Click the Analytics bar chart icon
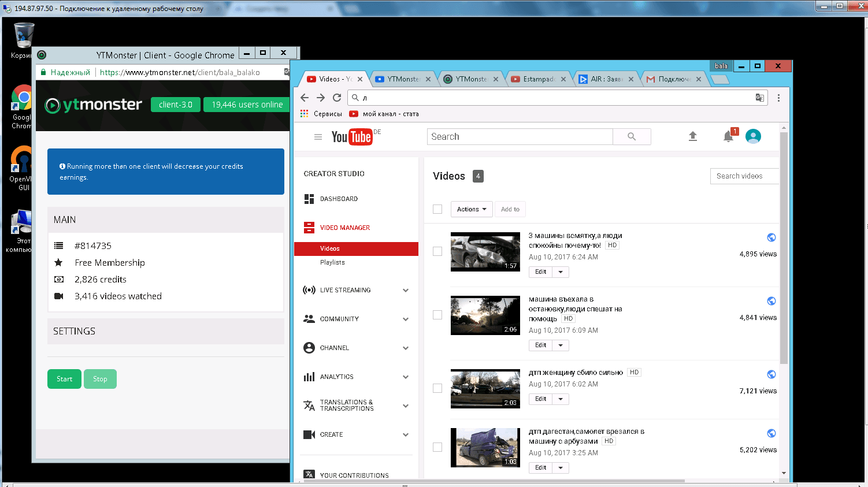The height and width of the screenshot is (487, 868). (x=309, y=377)
